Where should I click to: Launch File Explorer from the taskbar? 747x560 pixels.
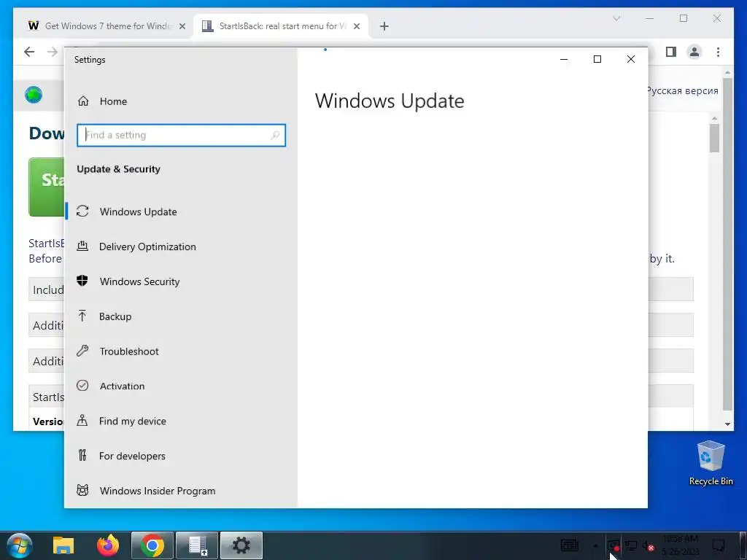tap(63, 545)
